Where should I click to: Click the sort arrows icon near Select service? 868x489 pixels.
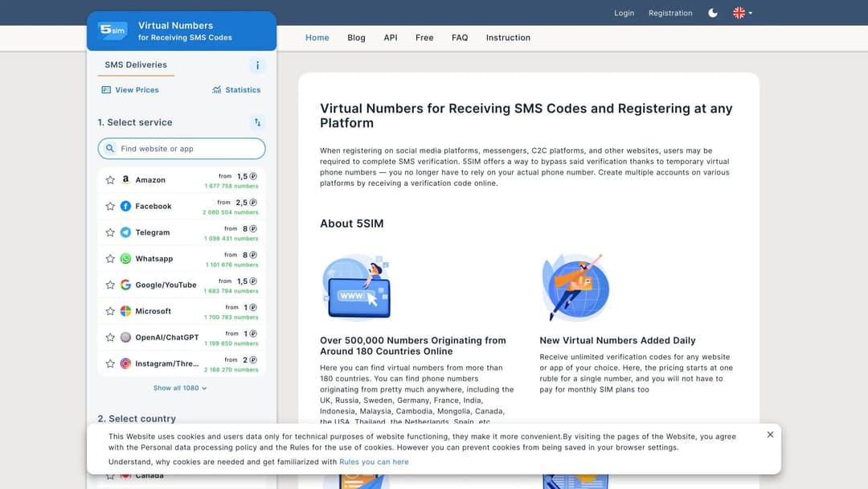point(257,122)
